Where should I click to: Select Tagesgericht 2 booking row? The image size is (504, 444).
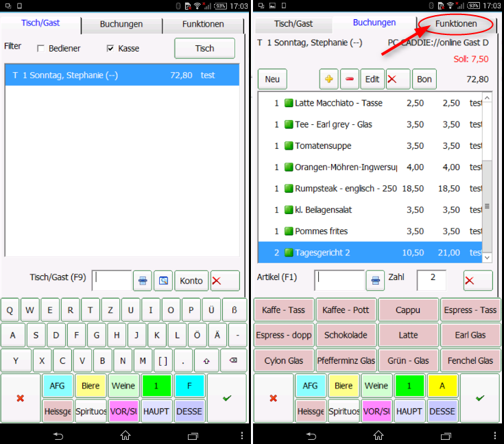[370, 253]
